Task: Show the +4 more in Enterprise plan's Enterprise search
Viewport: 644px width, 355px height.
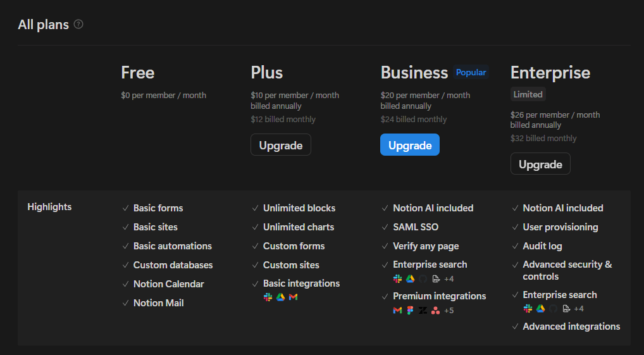Action: tap(579, 309)
